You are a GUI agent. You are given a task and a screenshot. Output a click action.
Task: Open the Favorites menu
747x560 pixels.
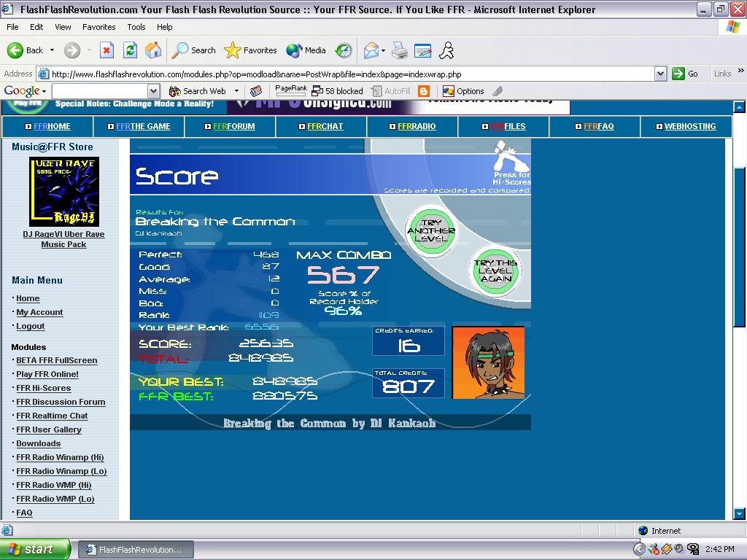point(98,27)
